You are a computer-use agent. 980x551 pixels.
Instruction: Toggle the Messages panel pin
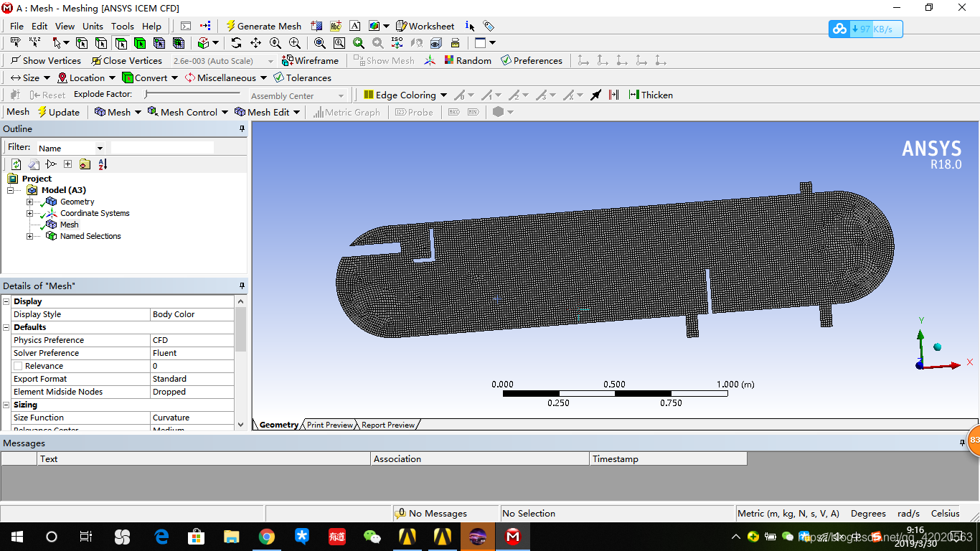(x=962, y=443)
